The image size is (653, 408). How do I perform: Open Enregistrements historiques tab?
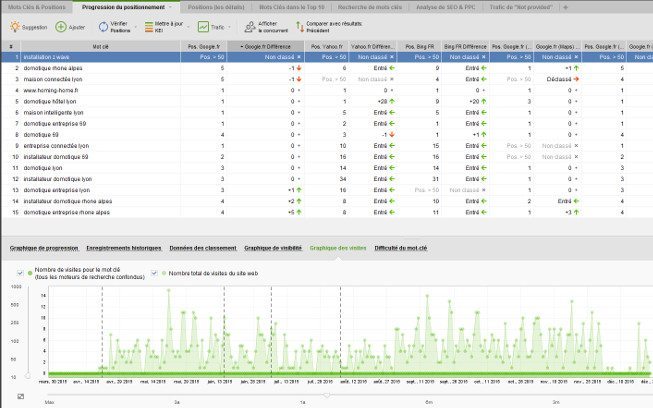(x=124, y=248)
